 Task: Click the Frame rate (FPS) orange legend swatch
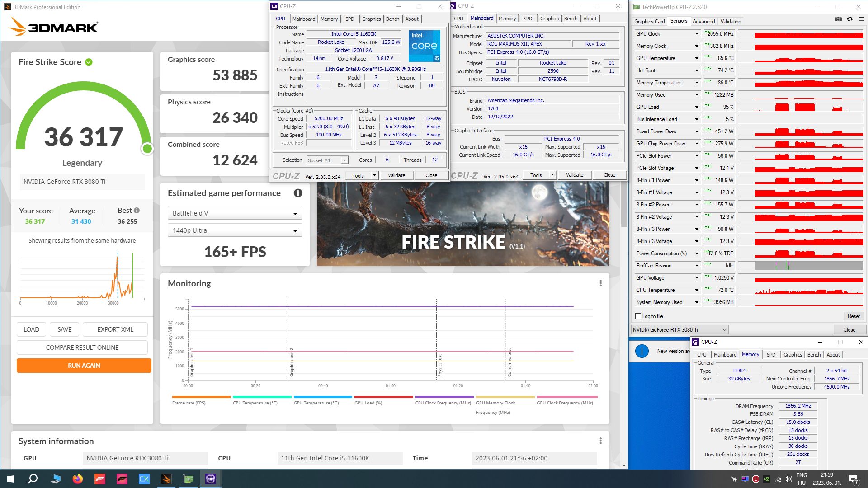(x=201, y=397)
